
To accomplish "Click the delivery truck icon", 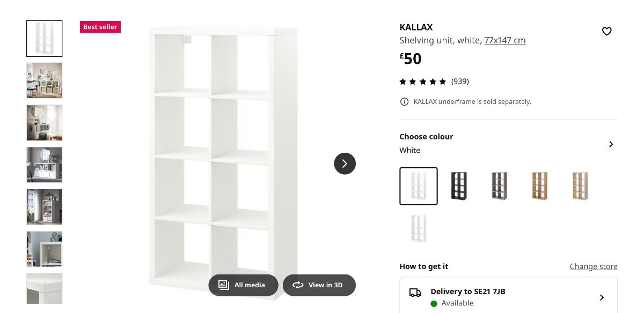I will tap(415, 293).
